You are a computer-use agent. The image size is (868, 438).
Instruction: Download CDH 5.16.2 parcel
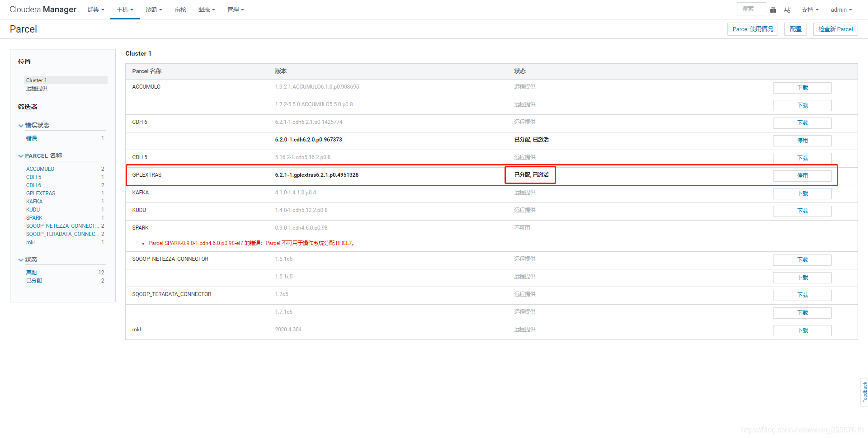pyautogui.click(x=802, y=158)
